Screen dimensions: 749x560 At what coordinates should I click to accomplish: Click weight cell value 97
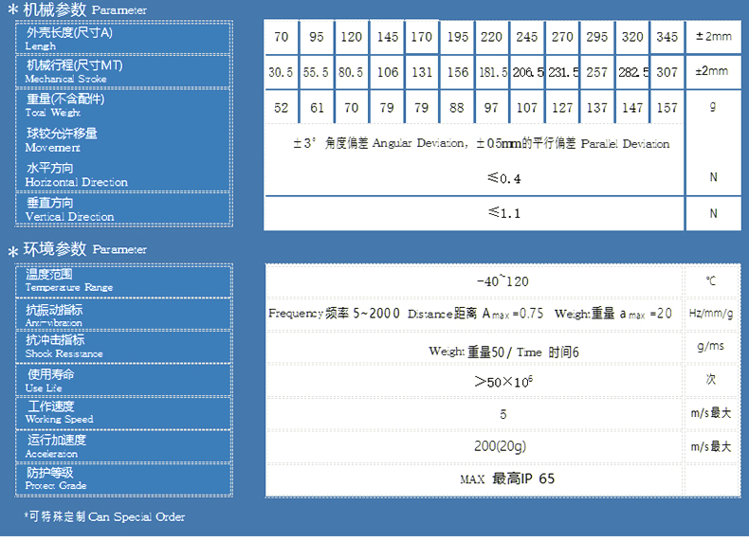(491, 107)
